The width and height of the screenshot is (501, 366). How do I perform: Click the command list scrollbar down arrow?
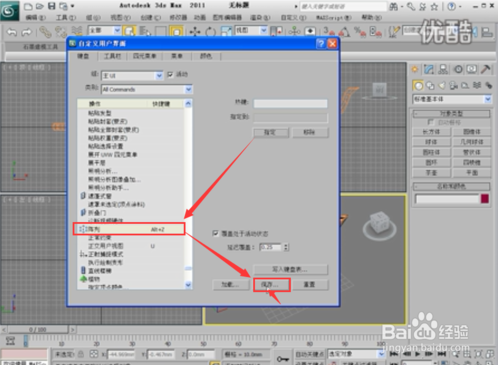pos(188,285)
